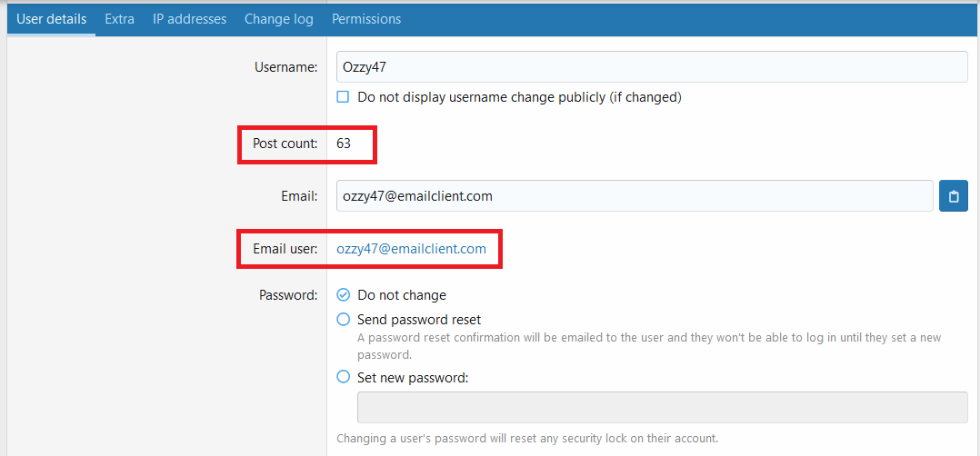Click inside the Email input field
Image resolution: width=980 pixels, height=456 pixels.
(634, 196)
